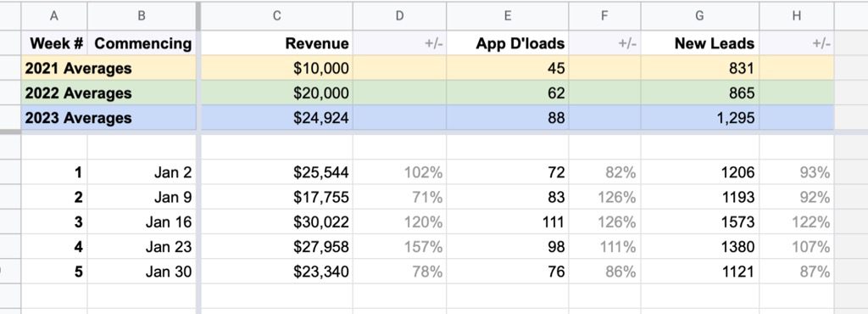The height and width of the screenshot is (314, 868).
Task: Click the 88 app downloads cell
Action: (x=508, y=117)
